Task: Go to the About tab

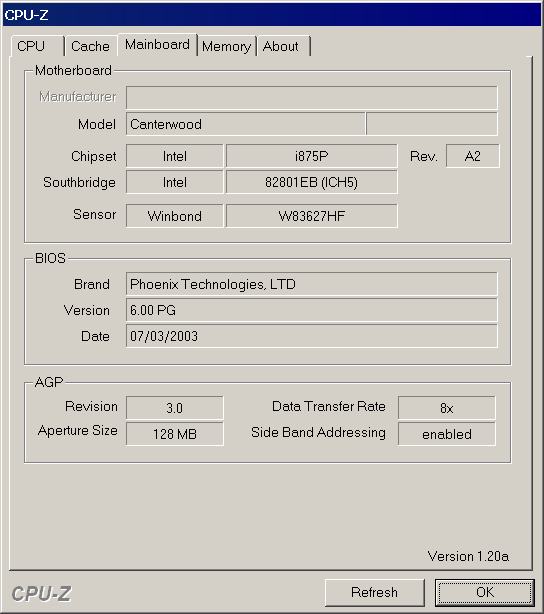Action: pos(283,46)
